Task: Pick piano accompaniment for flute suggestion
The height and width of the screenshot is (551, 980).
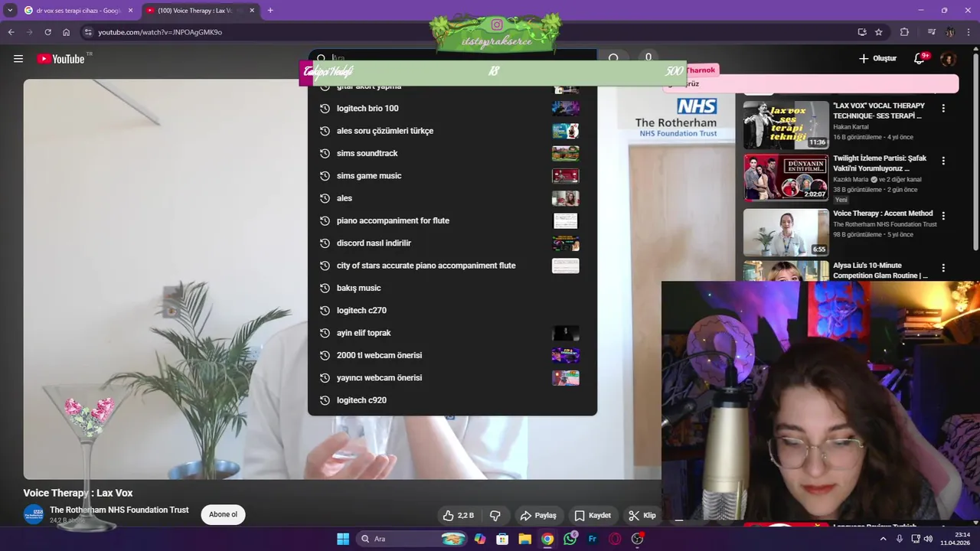Action: pos(452,220)
